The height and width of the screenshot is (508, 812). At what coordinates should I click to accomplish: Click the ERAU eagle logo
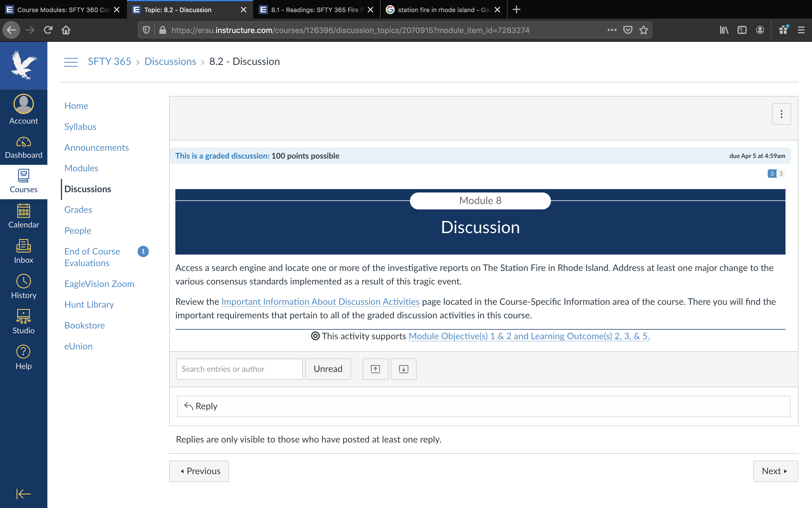(23, 65)
